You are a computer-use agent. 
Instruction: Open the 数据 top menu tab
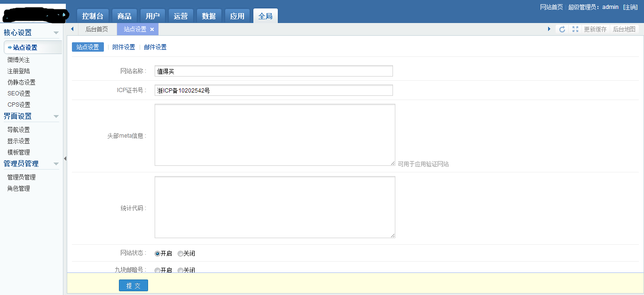209,16
